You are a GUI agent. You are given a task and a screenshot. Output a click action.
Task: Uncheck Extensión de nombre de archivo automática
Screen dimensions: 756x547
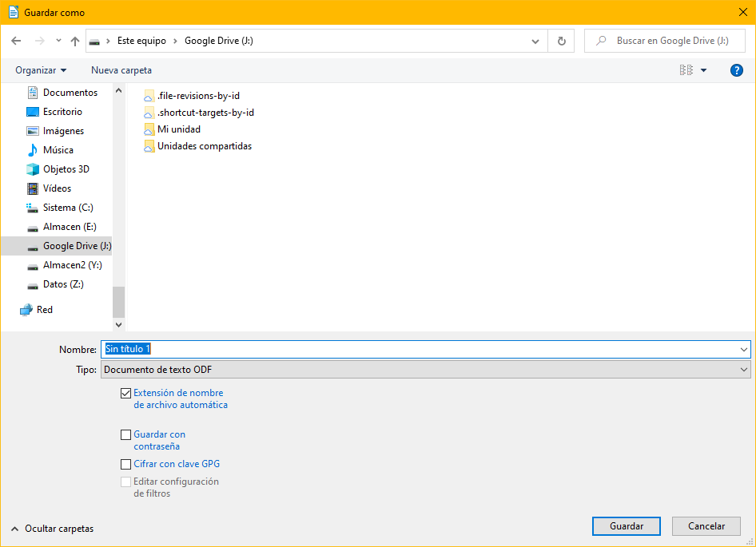(125, 393)
